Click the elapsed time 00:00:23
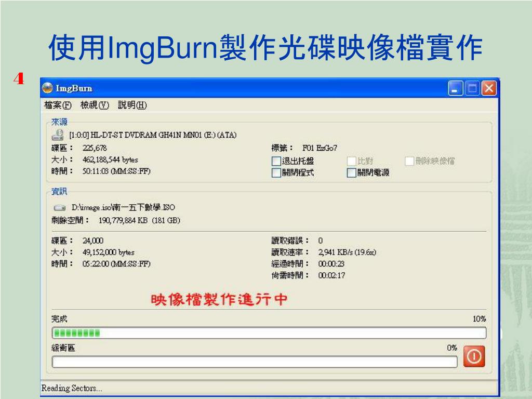 [331, 263]
